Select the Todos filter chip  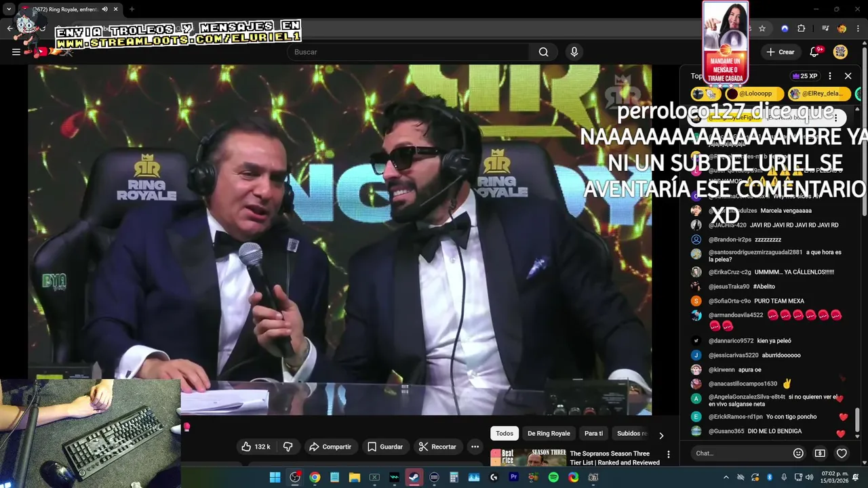505,434
